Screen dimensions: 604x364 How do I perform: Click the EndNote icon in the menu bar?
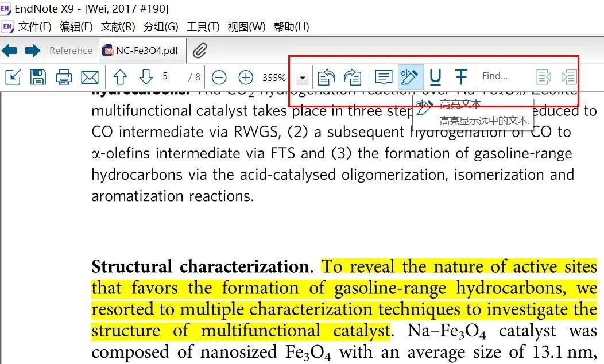click(7, 26)
